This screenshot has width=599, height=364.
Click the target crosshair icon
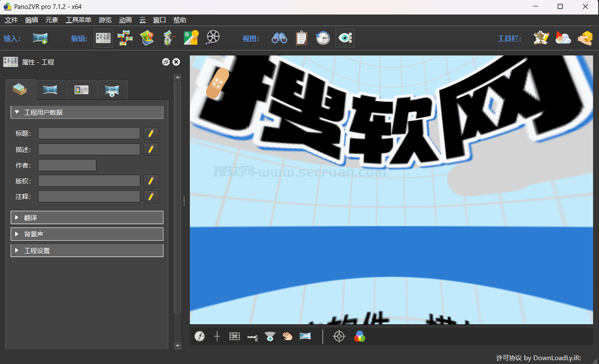pyautogui.click(x=339, y=336)
